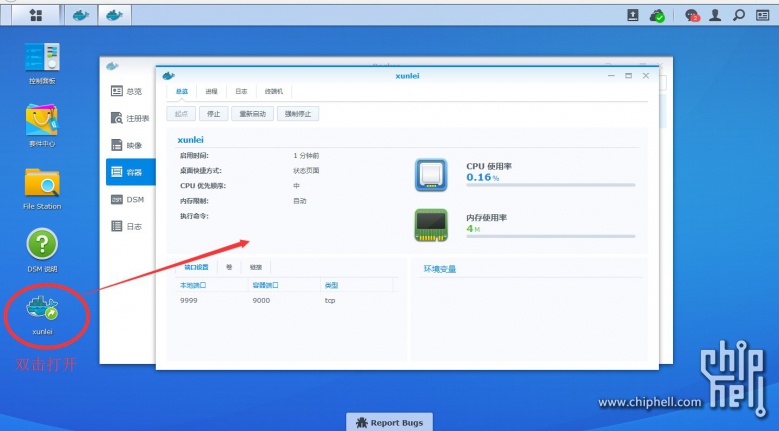This screenshot has height=431, width=779.
Task: Click the magnifier search icon in the taskbar
Action: coord(739,15)
